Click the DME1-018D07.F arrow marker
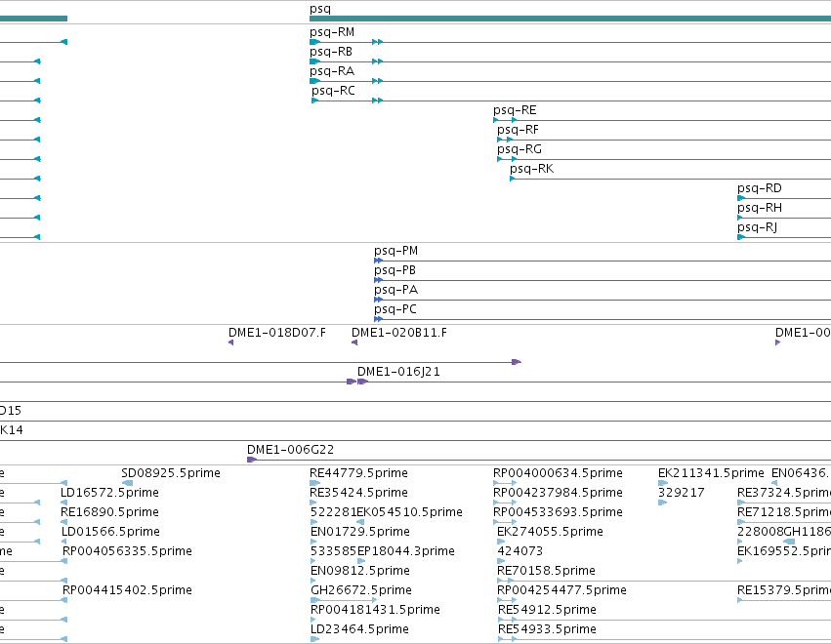831x644 pixels. tap(231, 342)
